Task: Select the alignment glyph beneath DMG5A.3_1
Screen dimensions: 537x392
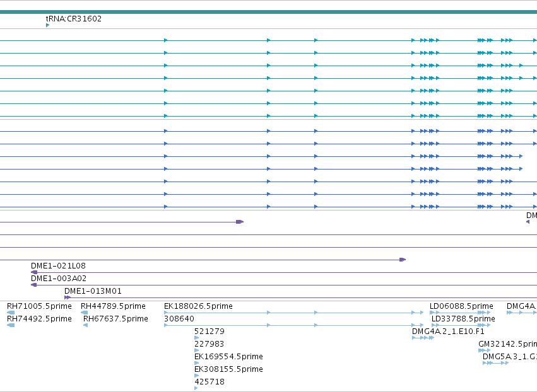Action: (495, 363)
